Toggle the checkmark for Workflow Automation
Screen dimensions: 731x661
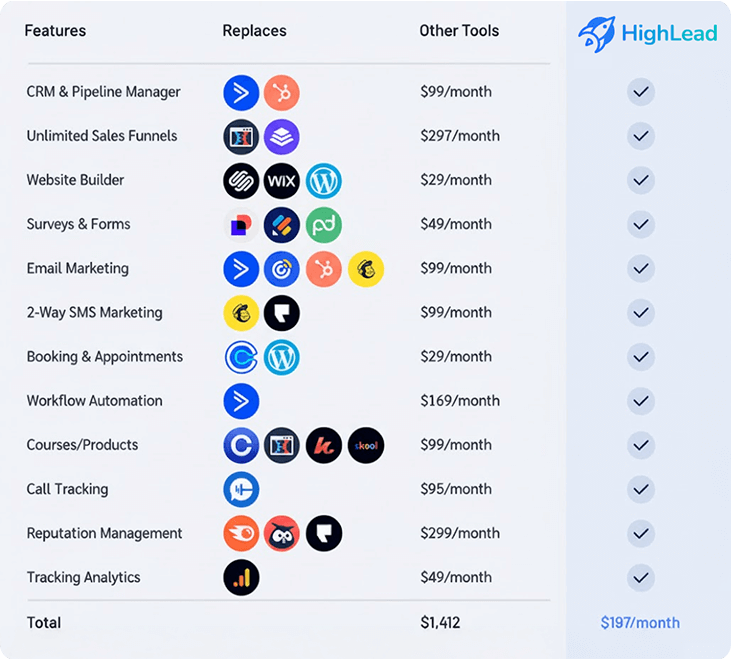click(x=641, y=401)
